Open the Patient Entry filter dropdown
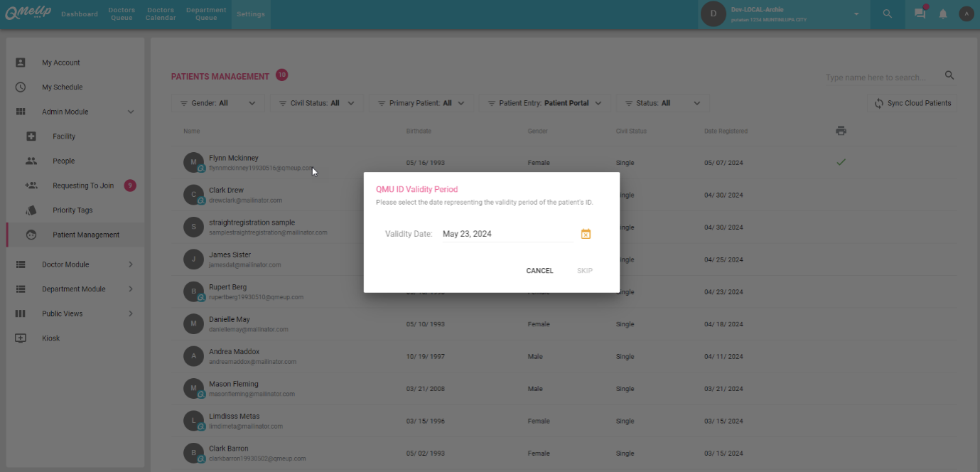The height and width of the screenshot is (472, 980). coord(544,103)
